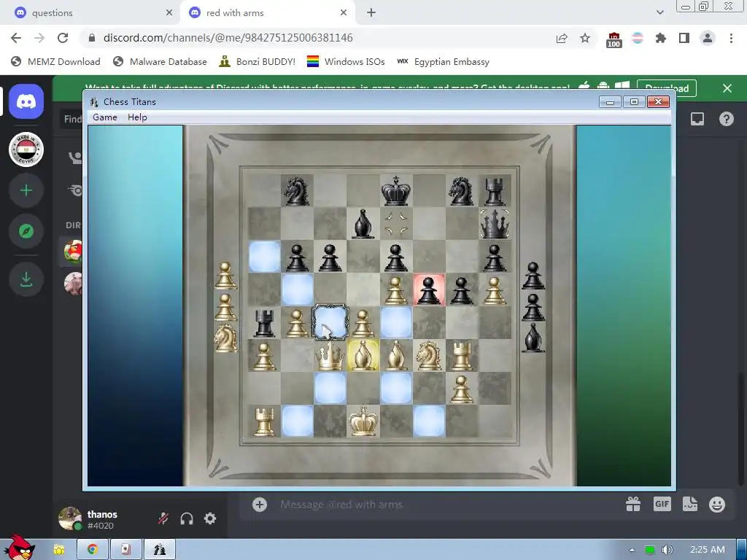Viewport: 747px width, 560px height.
Task: Reload the Discord page
Action: (x=63, y=38)
